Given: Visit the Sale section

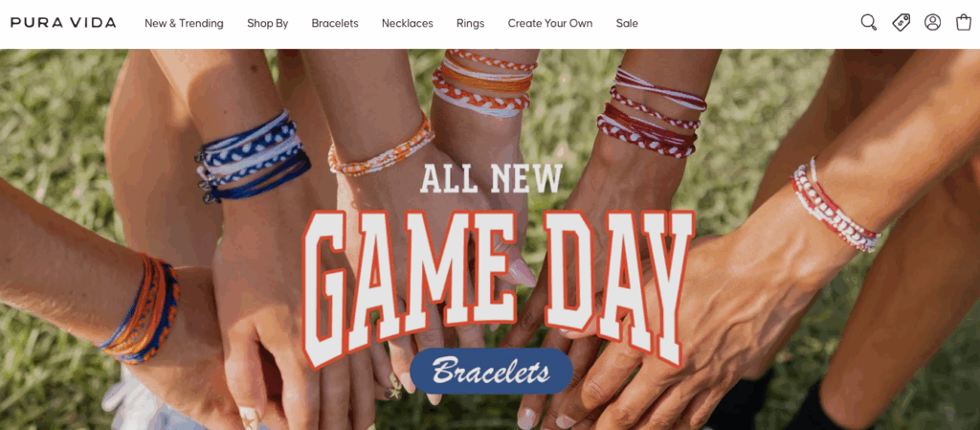Looking at the screenshot, I should tap(627, 23).
